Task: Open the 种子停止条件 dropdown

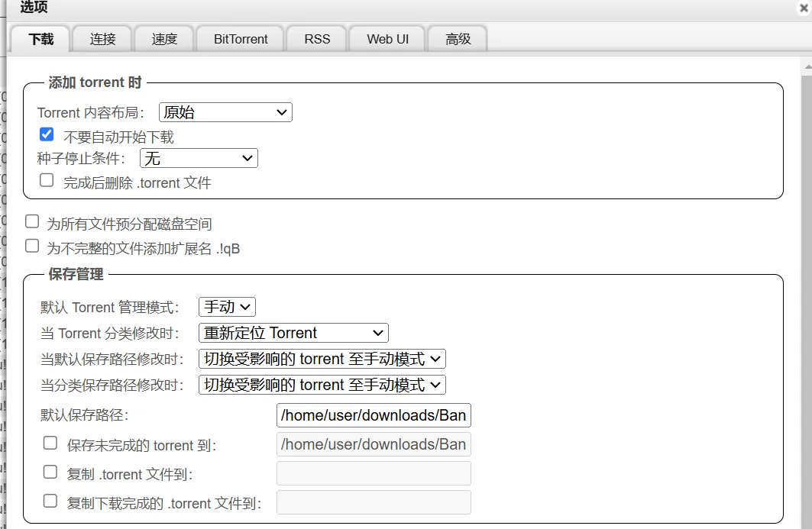Action: pyautogui.click(x=199, y=158)
